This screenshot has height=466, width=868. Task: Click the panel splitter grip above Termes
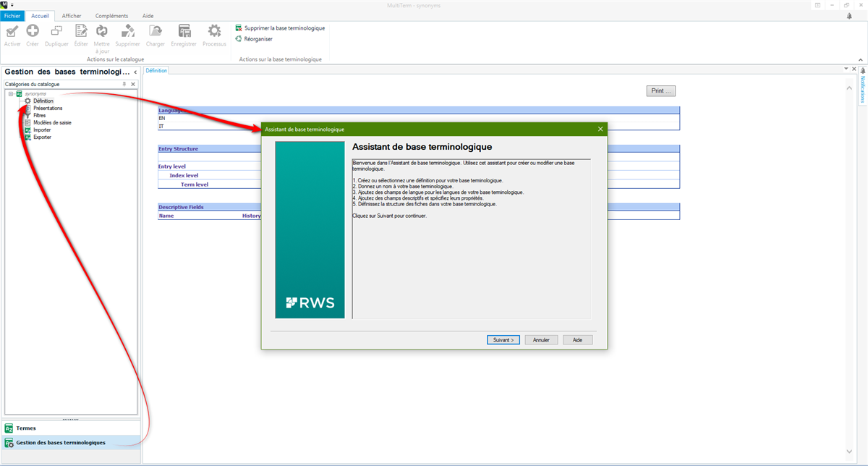click(x=70, y=419)
